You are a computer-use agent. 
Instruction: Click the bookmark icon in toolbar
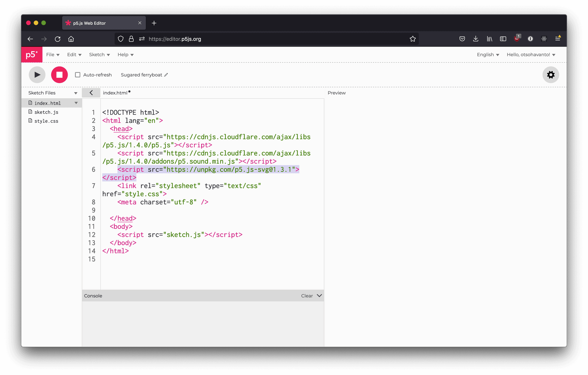[413, 39]
